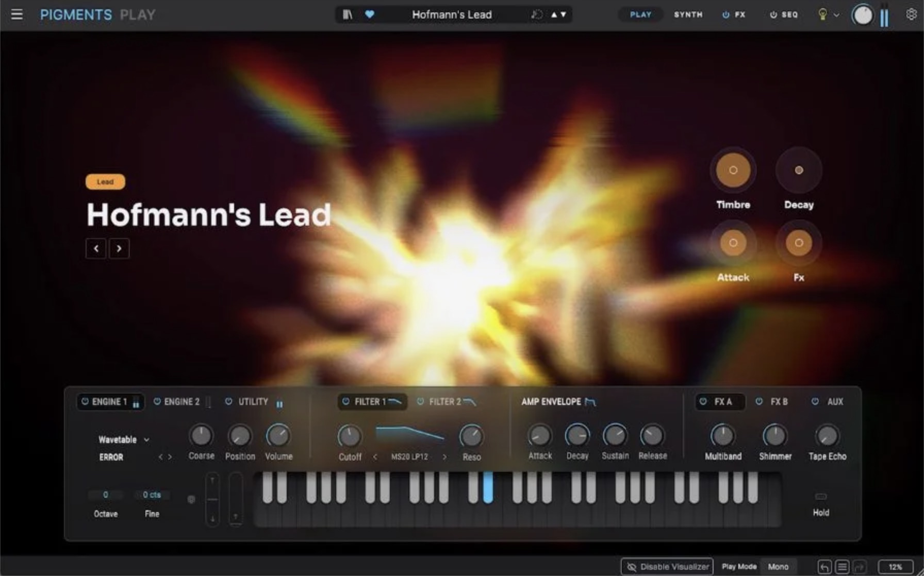Select next filter type after MS20 LP12
The image size is (924, 576).
(444, 456)
